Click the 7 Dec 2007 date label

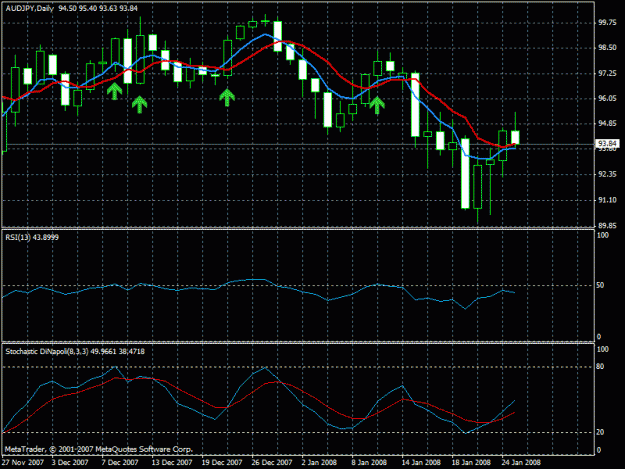point(120,462)
